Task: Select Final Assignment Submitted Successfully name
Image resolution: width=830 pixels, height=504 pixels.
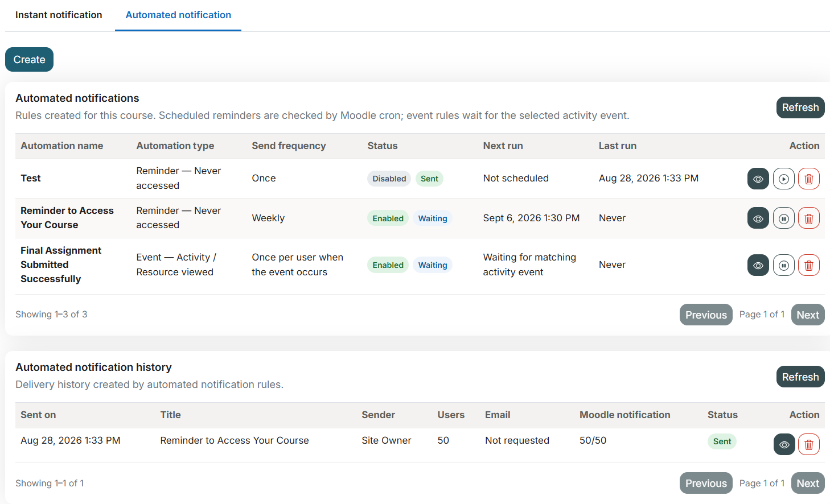Action: pyautogui.click(x=61, y=265)
